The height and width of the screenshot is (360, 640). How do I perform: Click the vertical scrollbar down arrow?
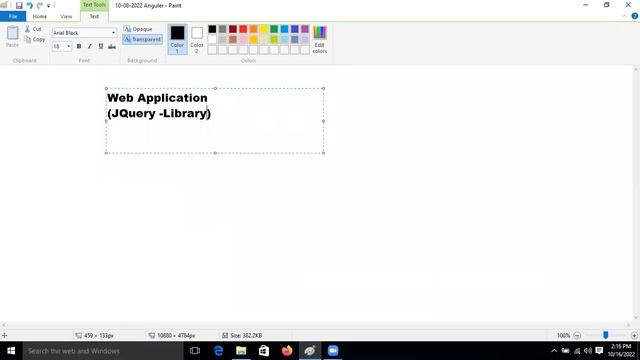click(636, 318)
